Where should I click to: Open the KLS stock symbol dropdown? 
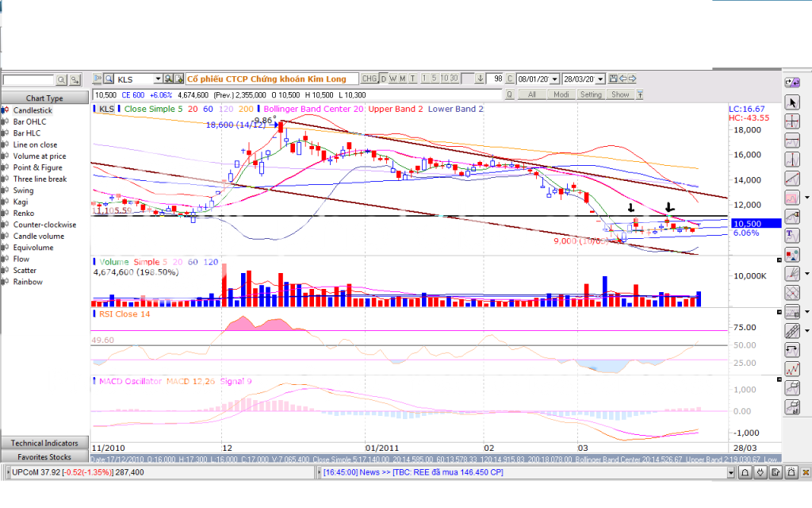click(x=158, y=79)
